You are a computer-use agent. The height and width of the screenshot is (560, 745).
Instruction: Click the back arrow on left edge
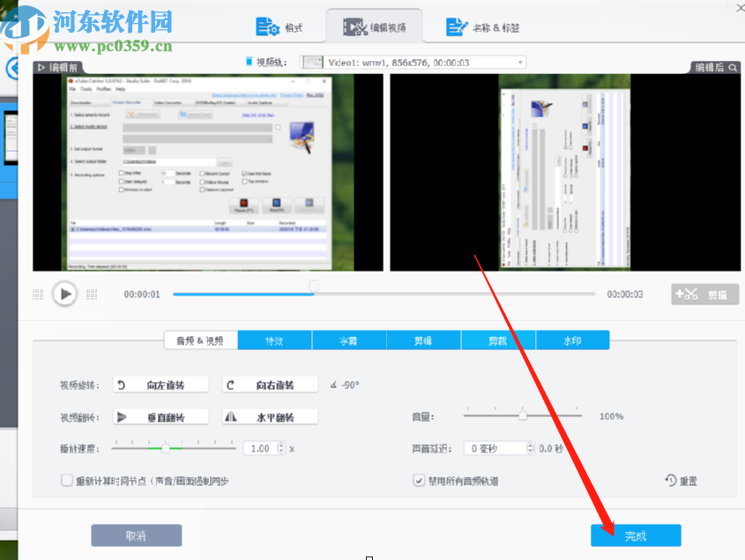tap(12, 69)
